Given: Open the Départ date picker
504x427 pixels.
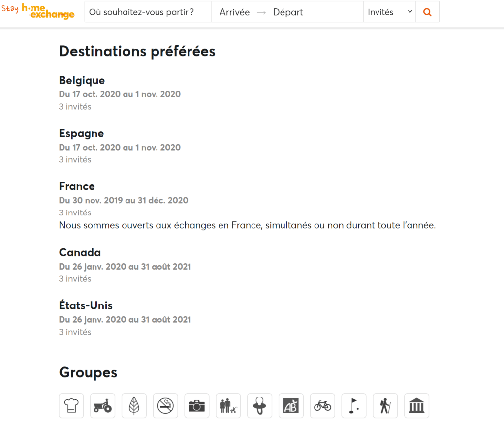Looking at the screenshot, I should 288,12.
